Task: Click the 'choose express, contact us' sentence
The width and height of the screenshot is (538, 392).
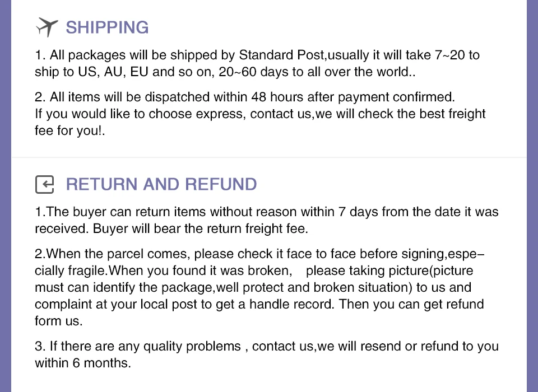Action: click(x=260, y=114)
